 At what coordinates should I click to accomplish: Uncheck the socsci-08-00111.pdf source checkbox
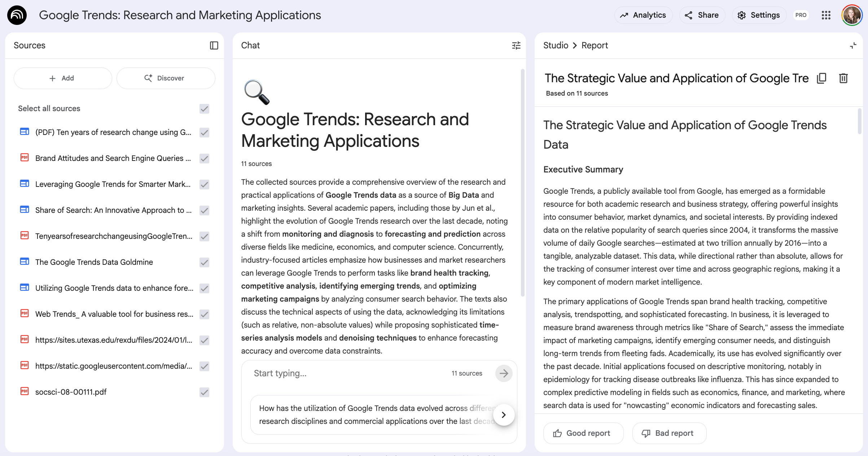[x=205, y=392]
